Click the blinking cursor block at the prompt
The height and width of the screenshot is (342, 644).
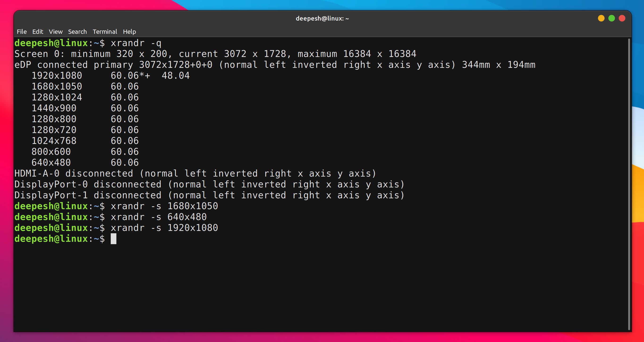pyautogui.click(x=114, y=239)
